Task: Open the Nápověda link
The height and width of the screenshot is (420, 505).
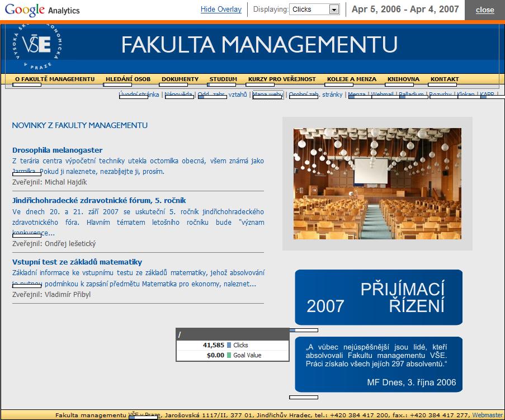Action: [x=178, y=95]
